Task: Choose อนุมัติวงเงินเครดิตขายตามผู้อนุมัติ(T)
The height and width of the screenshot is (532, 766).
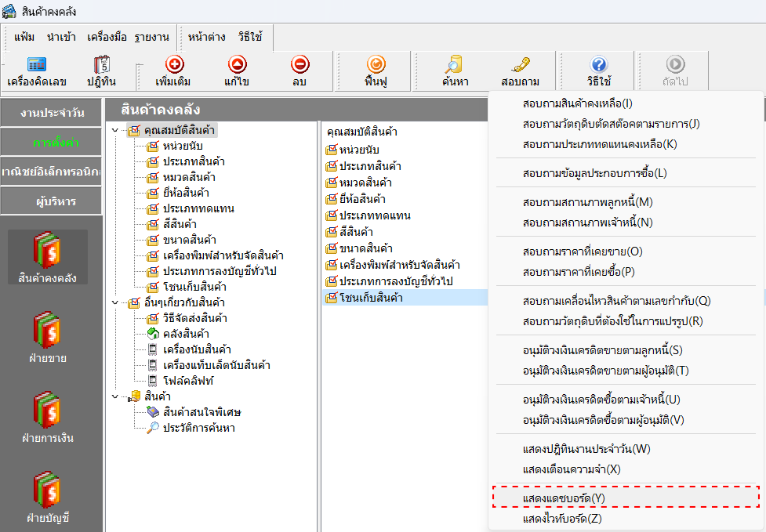Action: [x=626, y=371]
